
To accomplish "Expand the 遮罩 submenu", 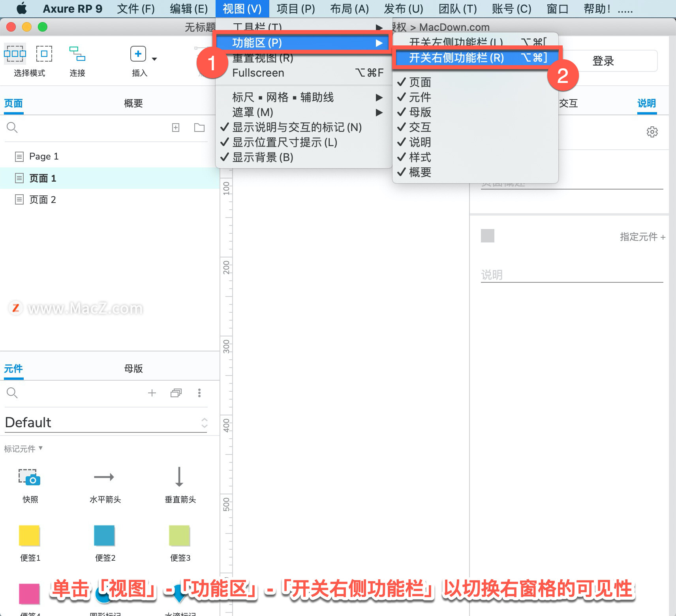I will coord(303,112).
